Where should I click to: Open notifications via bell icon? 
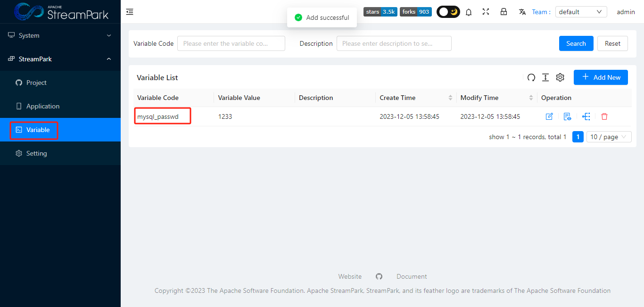[x=469, y=12]
